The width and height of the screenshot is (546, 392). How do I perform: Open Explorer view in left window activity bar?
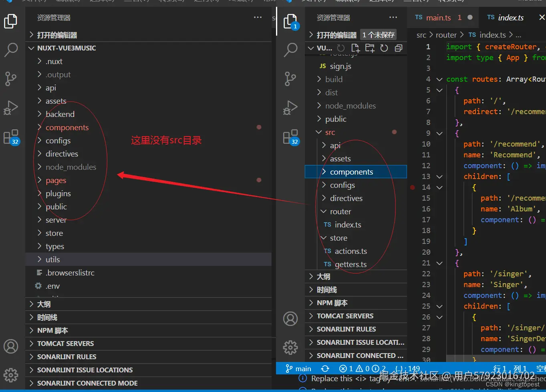[x=11, y=21]
